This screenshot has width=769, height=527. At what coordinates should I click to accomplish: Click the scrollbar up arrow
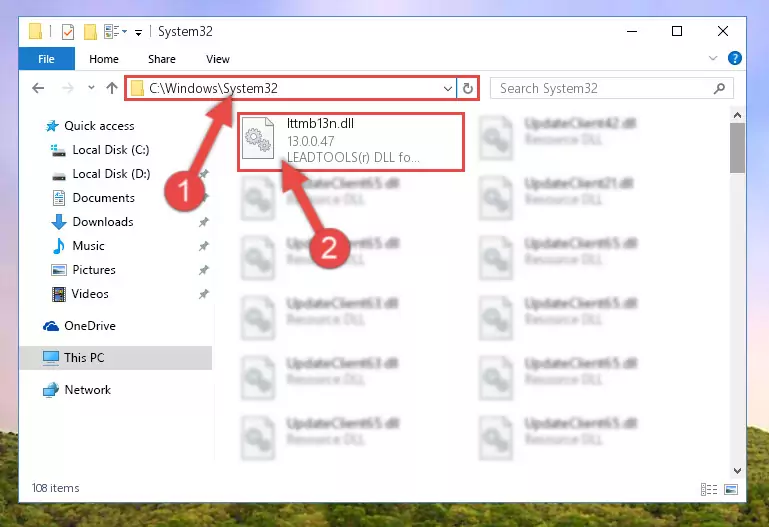coord(737,116)
